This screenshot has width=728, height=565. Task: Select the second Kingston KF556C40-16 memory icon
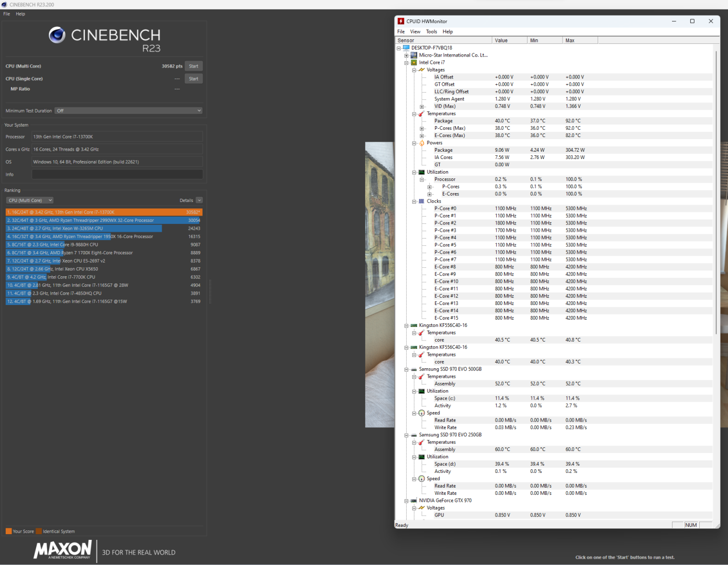click(x=414, y=347)
